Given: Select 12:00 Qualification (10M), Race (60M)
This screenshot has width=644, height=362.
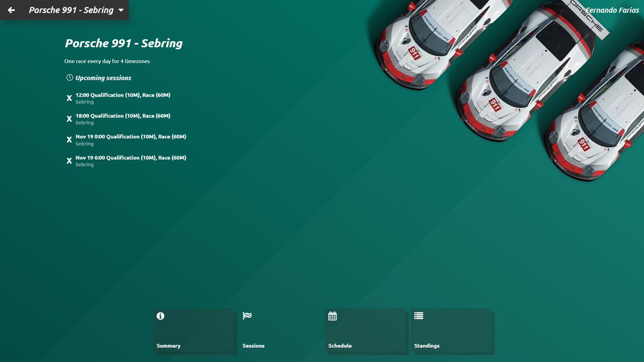Looking at the screenshot, I should click(x=123, y=95).
